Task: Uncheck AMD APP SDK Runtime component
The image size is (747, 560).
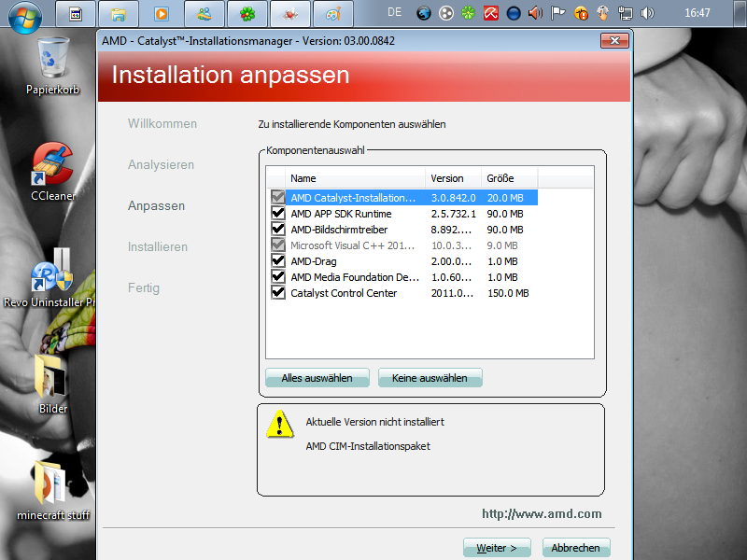Action: tap(277, 213)
